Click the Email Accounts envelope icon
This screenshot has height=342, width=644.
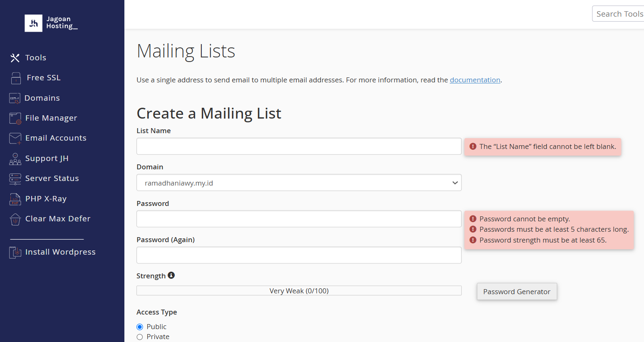(x=15, y=138)
